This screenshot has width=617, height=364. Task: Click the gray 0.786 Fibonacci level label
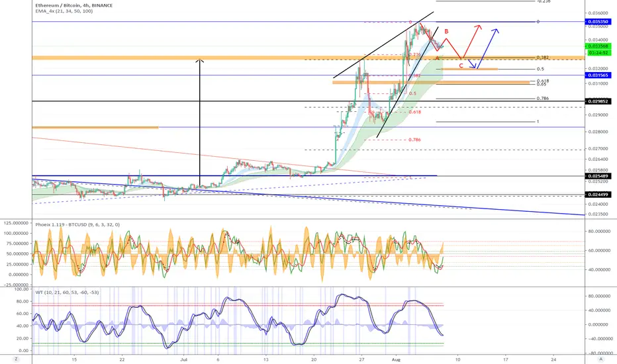(543, 99)
